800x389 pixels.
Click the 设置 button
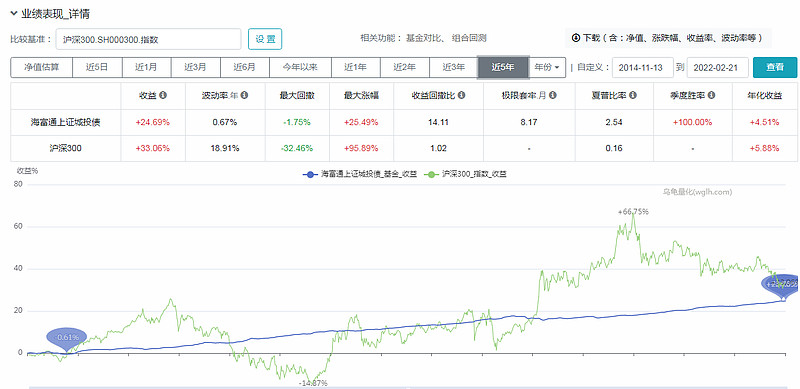(x=265, y=39)
